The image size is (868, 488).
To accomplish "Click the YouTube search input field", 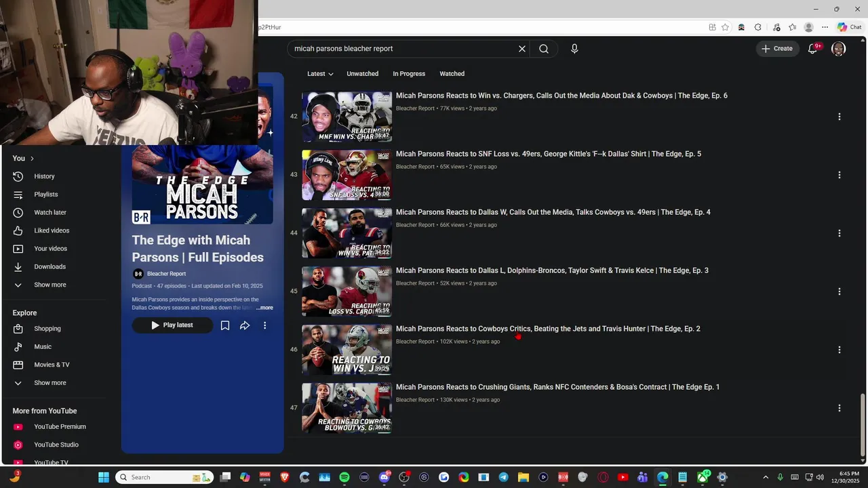I will 404,49.
